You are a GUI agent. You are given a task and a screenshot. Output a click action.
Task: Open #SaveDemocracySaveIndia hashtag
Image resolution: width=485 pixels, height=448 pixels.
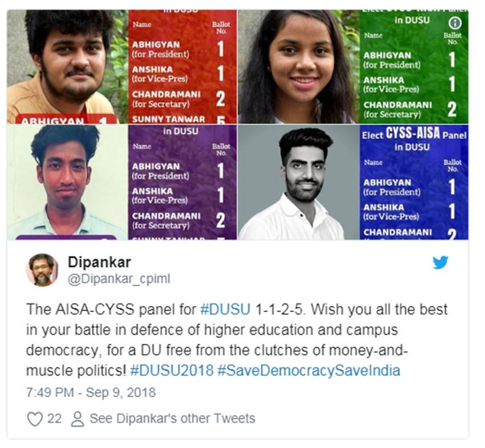tap(309, 370)
